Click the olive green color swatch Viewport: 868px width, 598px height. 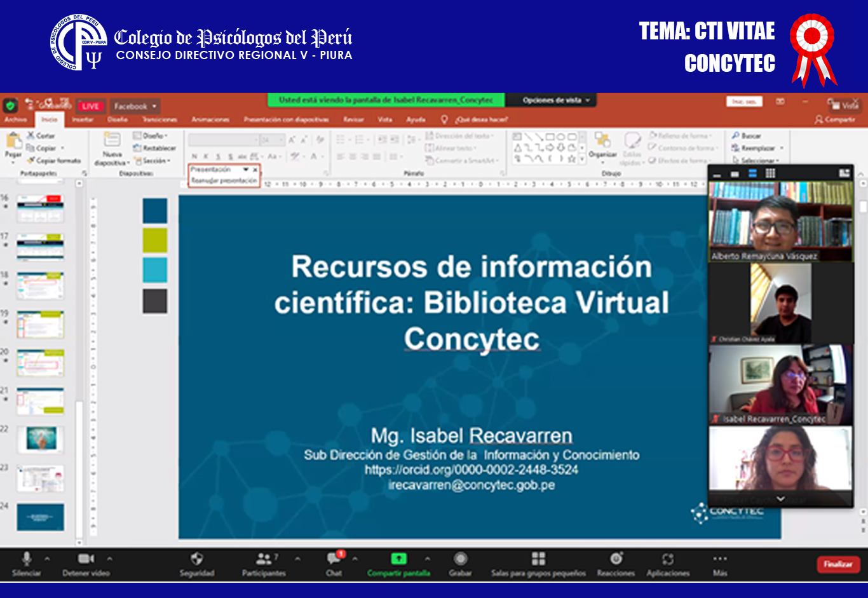coord(155,240)
